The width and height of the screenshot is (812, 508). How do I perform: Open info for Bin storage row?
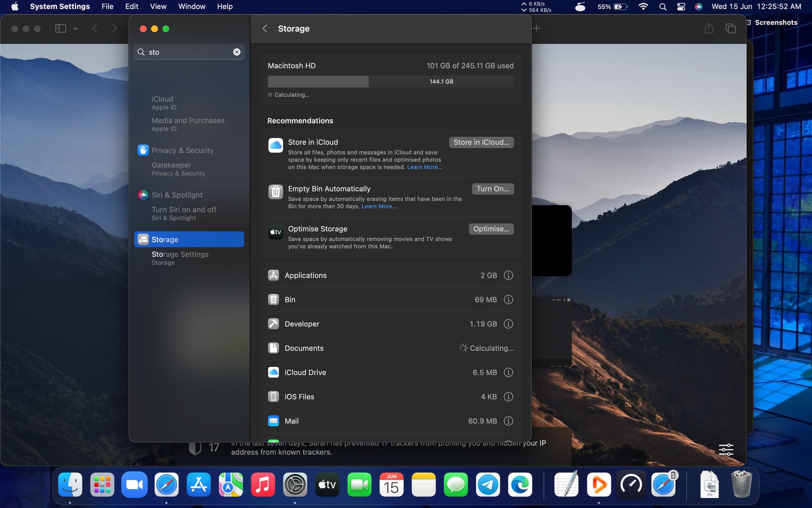click(x=508, y=299)
